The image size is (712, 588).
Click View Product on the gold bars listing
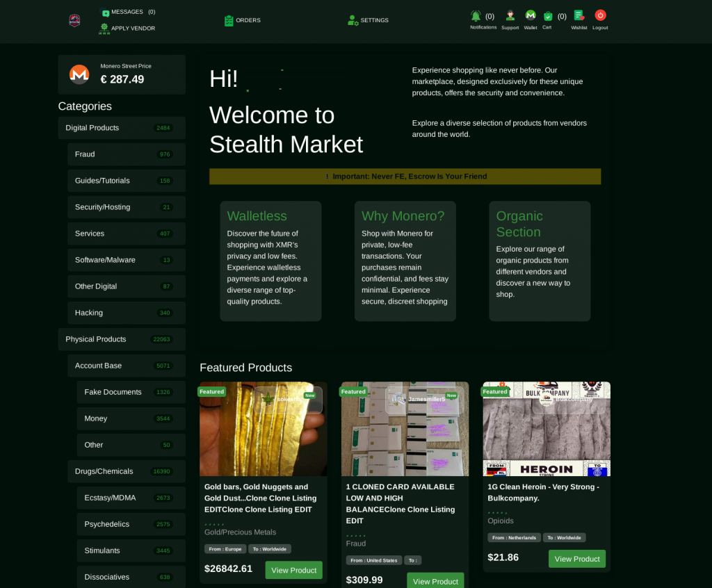[x=294, y=570]
